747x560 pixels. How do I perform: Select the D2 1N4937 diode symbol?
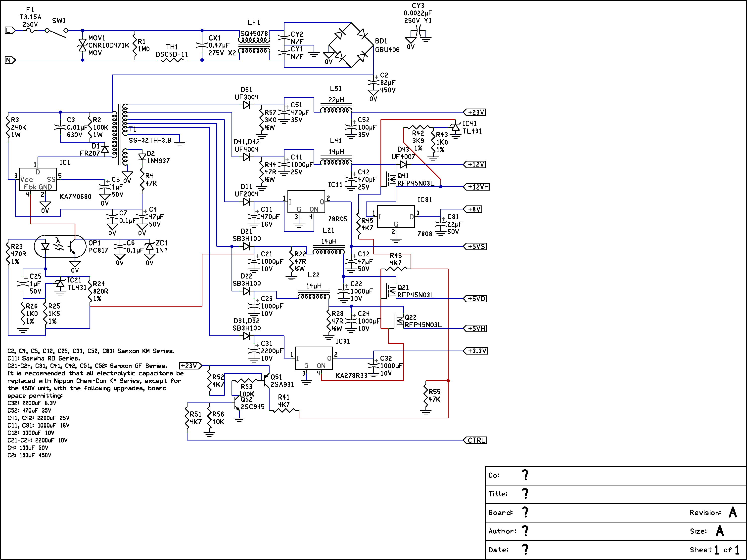pos(142,157)
